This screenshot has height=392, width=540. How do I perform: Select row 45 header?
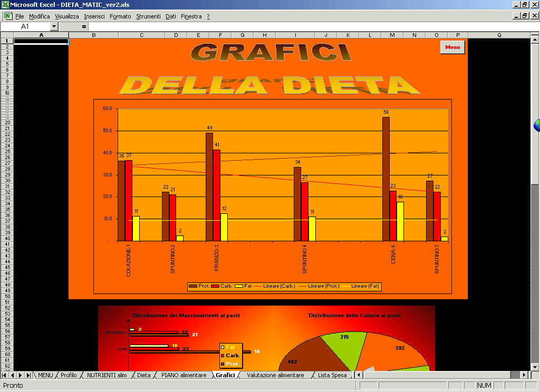7,268
